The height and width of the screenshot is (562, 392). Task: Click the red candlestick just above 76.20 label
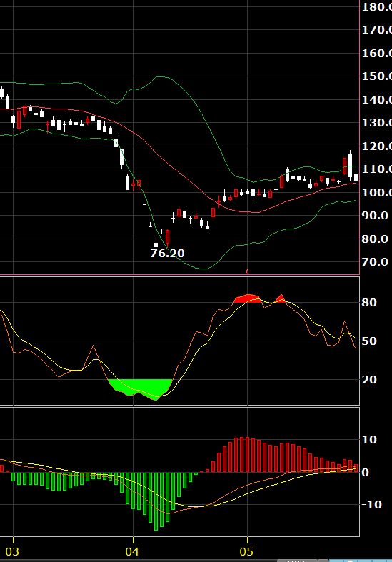[x=167, y=238]
